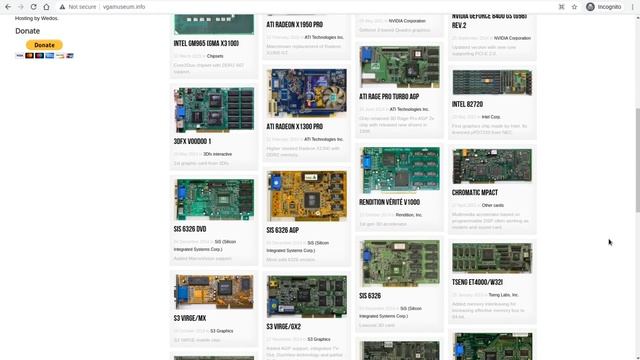Viewport: 640px width, 360px height.
Task: Bookmark this page with the star icon
Action: (x=574, y=7)
